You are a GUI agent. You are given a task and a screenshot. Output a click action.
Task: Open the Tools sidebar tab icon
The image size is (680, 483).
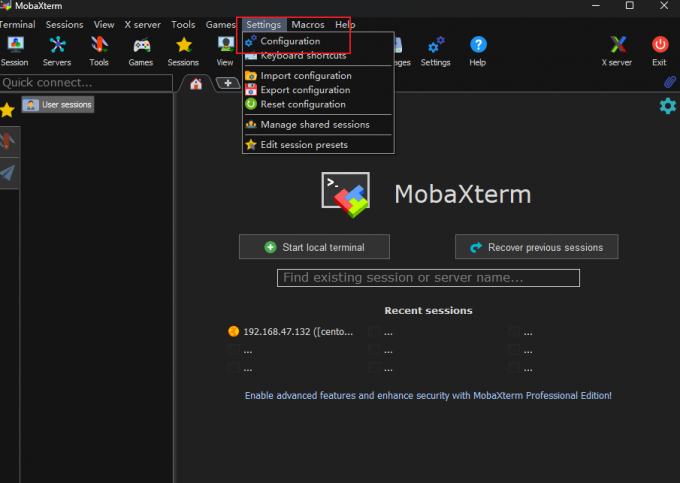[x=8, y=141]
